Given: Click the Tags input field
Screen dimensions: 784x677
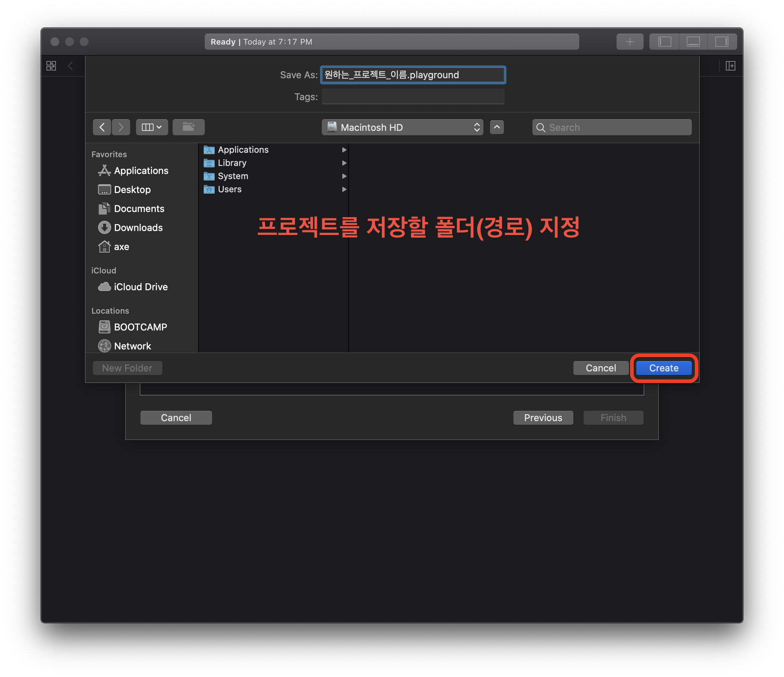Looking at the screenshot, I should (413, 97).
